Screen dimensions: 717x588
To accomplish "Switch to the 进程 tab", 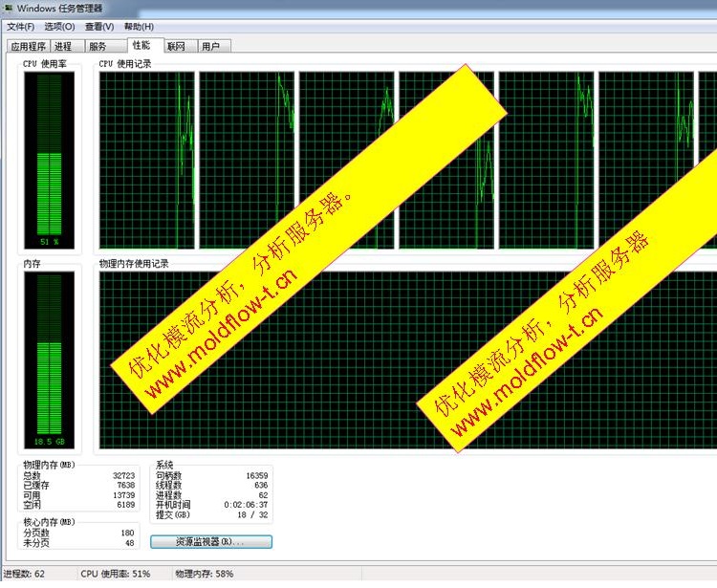I will 66,46.
